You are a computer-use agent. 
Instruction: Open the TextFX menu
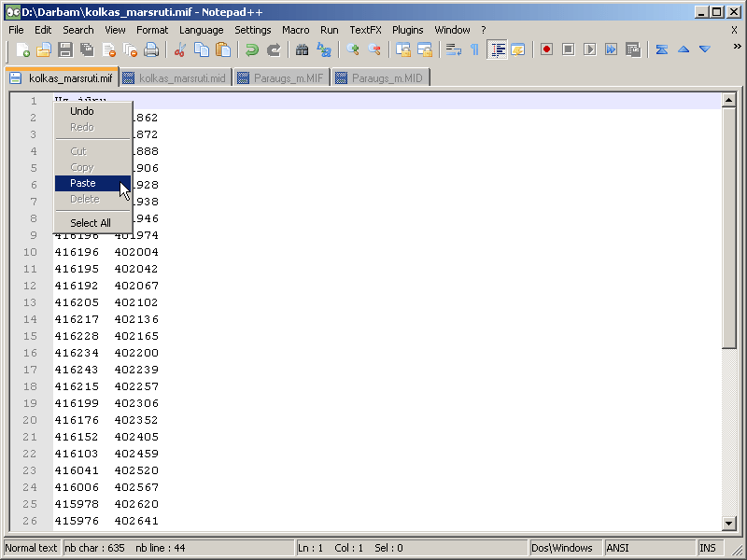365,30
